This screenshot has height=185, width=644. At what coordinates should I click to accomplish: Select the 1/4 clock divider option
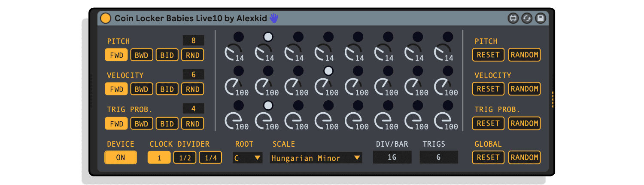pos(210,158)
